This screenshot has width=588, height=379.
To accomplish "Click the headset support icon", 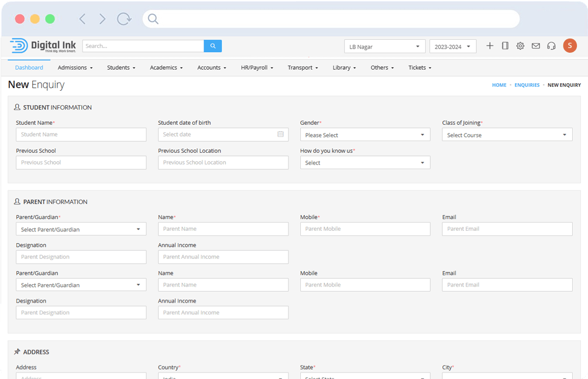I will click(551, 46).
